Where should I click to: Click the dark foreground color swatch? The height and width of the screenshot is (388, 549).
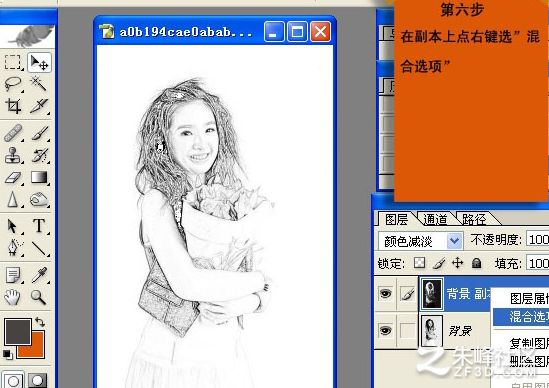pos(18,331)
